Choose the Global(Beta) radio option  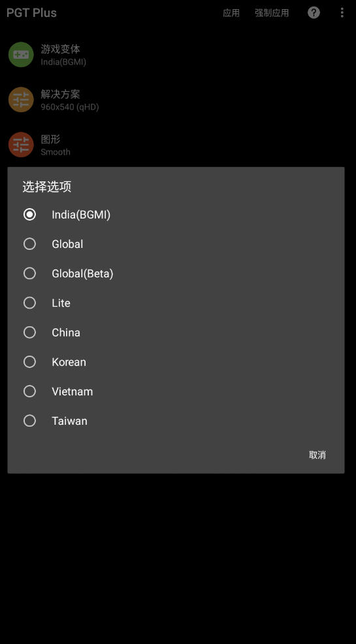tap(29, 273)
